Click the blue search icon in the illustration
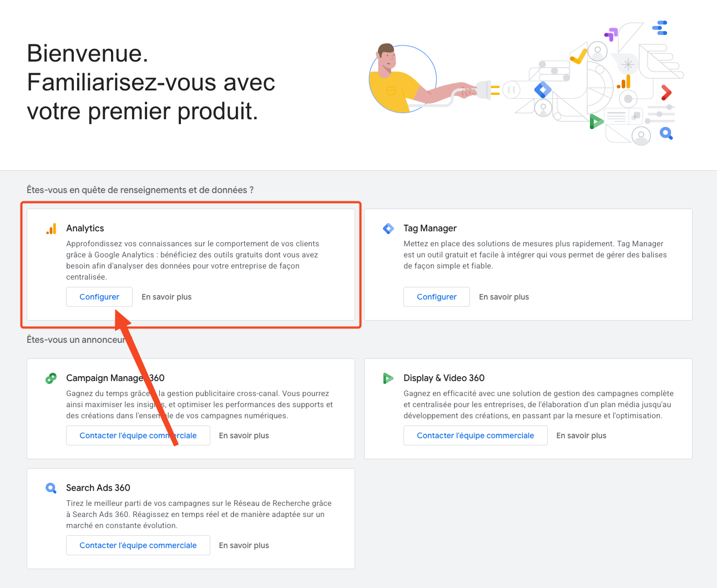717x588 pixels. tap(666, 133)
